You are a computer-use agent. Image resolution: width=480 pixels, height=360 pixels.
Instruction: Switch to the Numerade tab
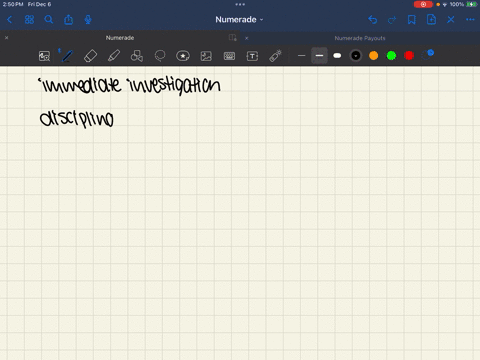[120, 38]
